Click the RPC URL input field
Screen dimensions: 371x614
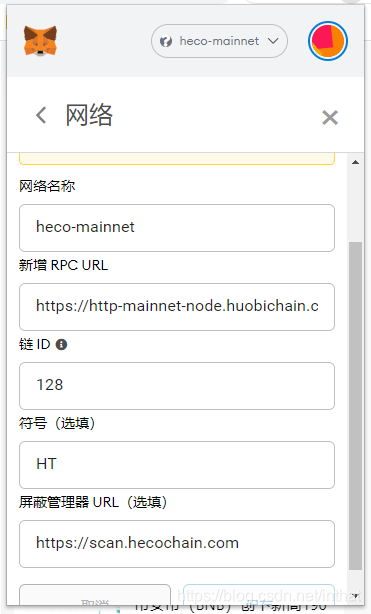[177, 307]
